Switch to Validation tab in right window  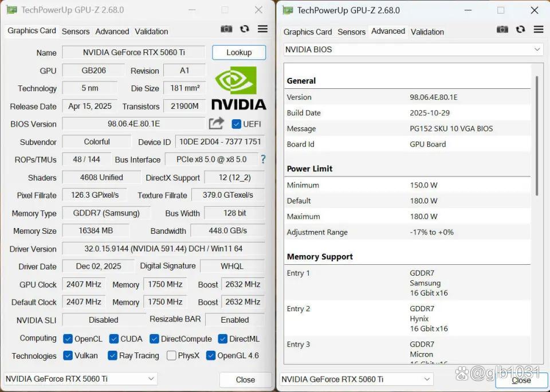[x=427, y=32]
